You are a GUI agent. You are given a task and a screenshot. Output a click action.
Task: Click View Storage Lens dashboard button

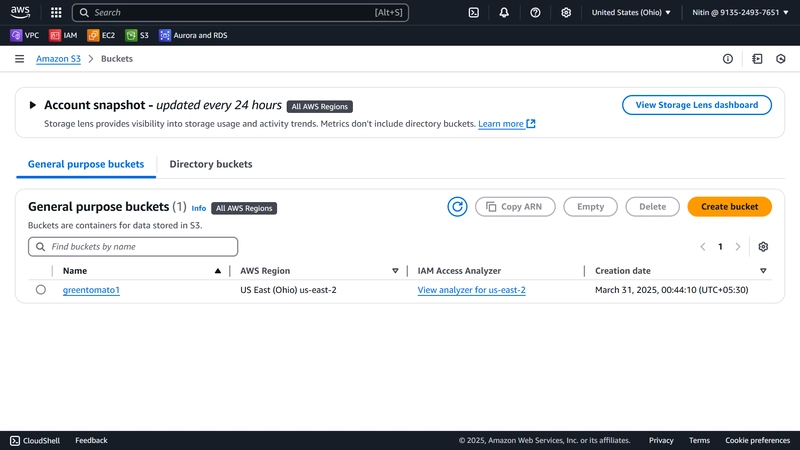(696, 105)
